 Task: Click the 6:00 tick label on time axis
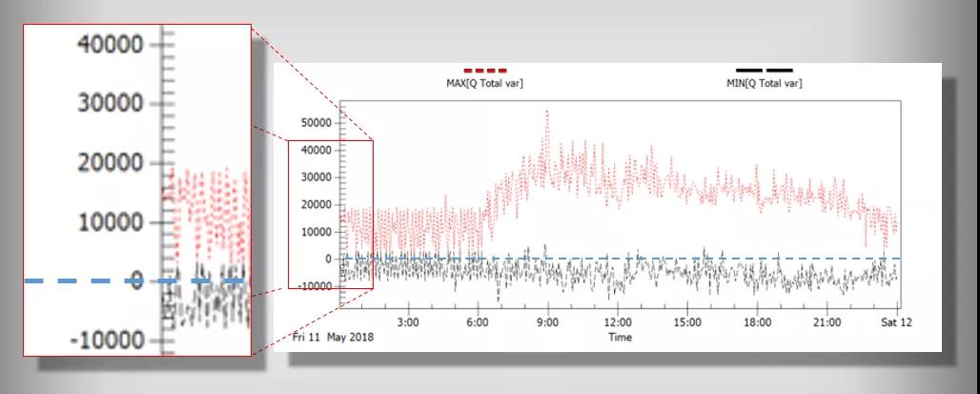[x=478, y=323]
